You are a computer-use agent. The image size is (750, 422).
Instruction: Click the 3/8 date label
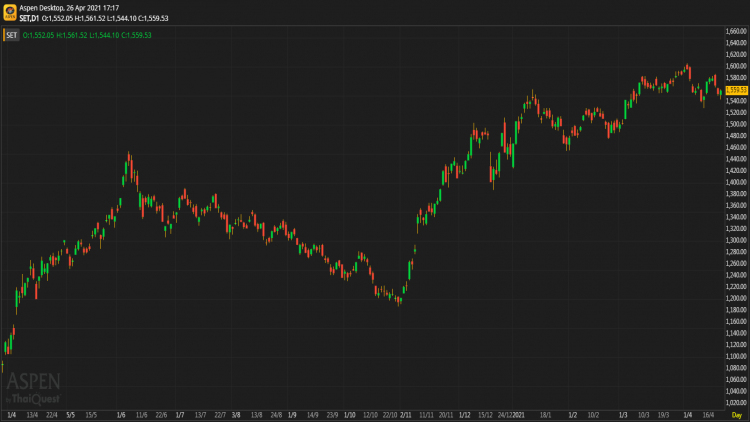236,415
